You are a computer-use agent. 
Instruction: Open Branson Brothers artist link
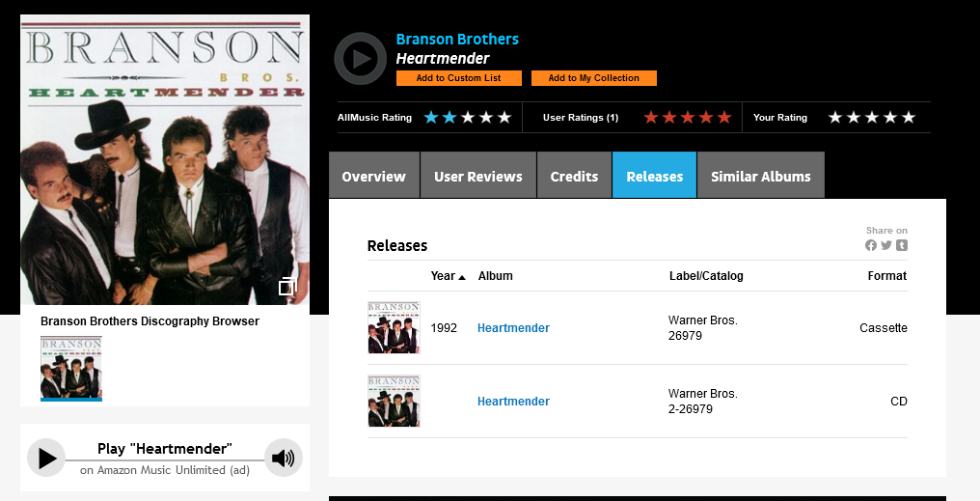(457, 40)
